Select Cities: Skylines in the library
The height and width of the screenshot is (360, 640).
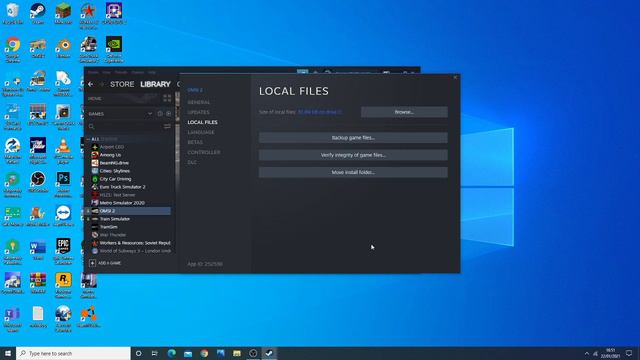tap(115, 171)
